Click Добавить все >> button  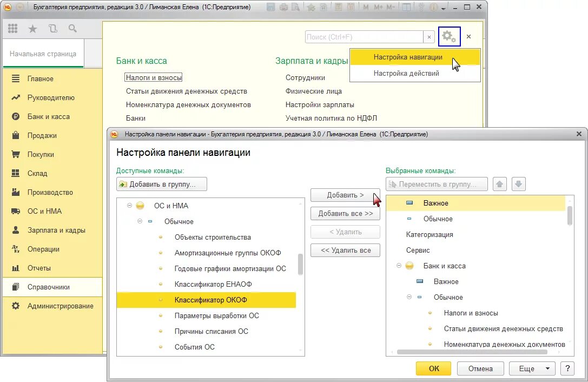345,214
